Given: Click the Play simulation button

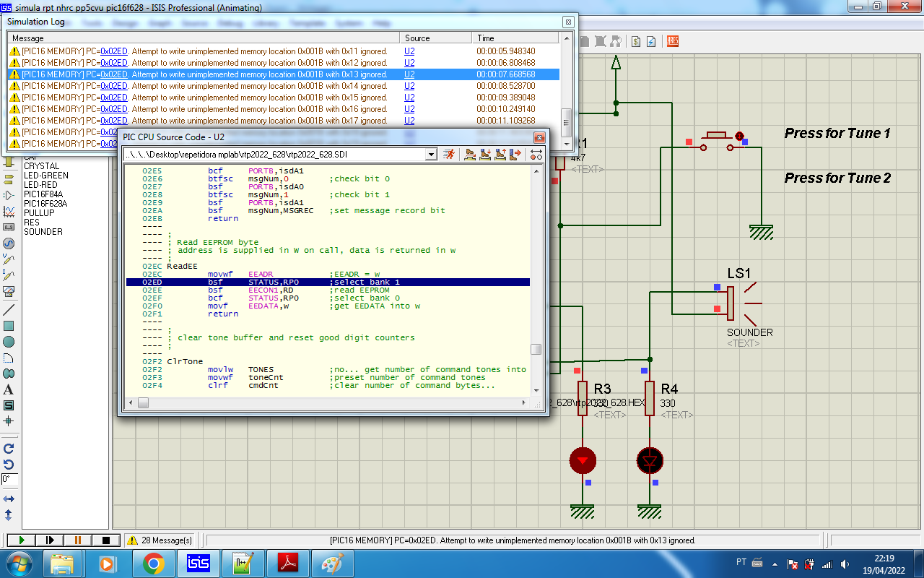Looking at the screenshot, I should point(21,540).
